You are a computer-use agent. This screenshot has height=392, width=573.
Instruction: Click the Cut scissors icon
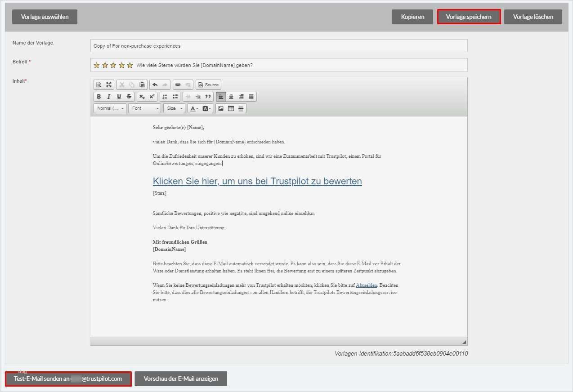(122, 85)
